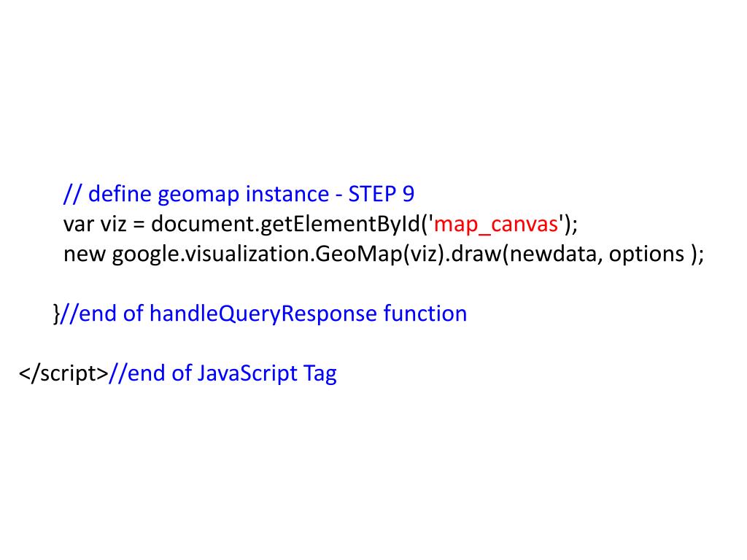Click the word 'STEP 9' in comment

pyautogui.click(x=381, y=194)
